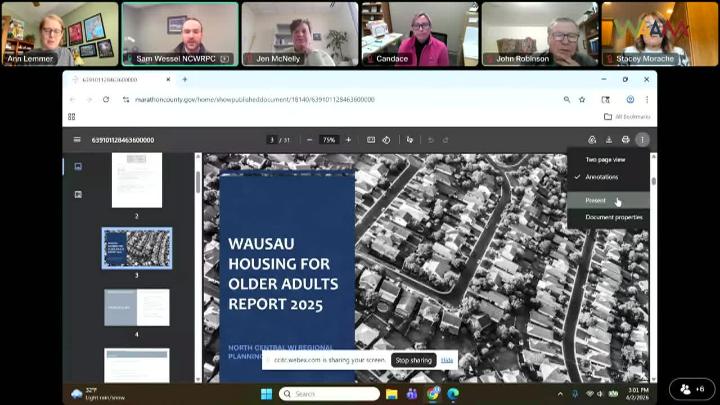Viewport: 720px width, 405px height.
Task: Open the Windows Start menu
Action: pyautogui.click(x=266, y=394)
